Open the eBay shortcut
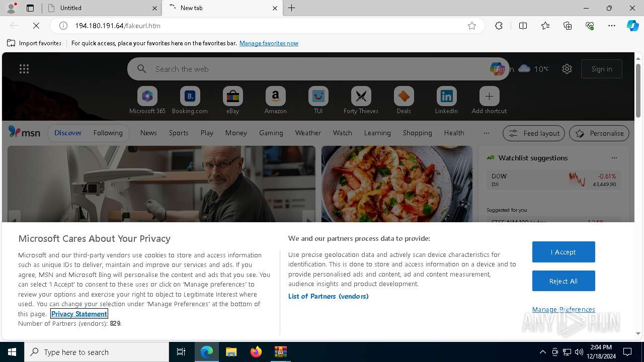The height and width of the screenshot is (362, 644). [232, 100]
